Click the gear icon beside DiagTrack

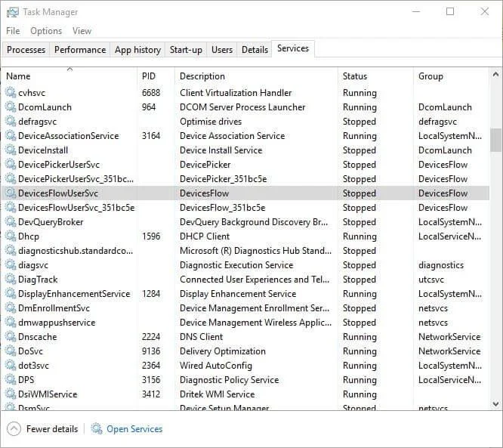click(x=11, y=280)
